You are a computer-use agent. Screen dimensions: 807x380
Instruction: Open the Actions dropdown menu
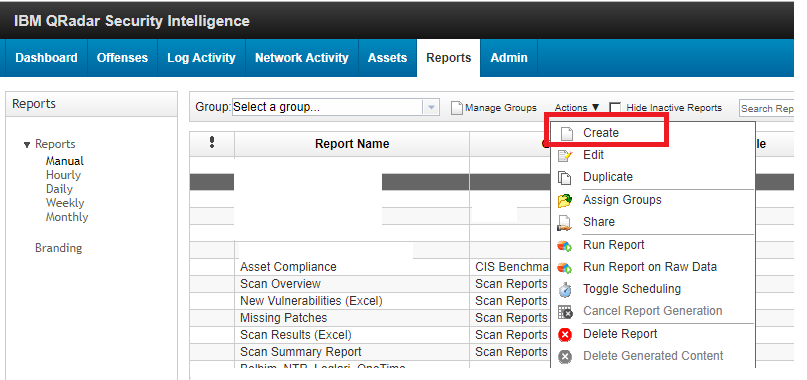tap(577, 108)
